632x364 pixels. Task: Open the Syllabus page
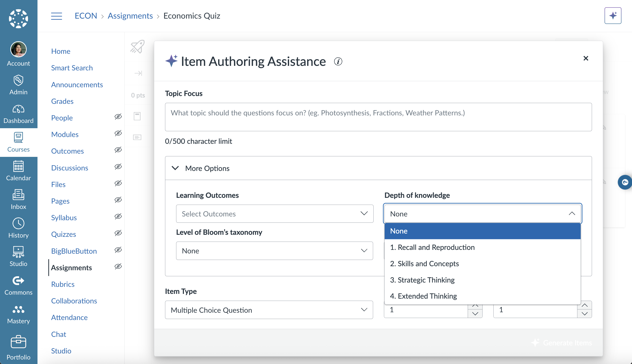tap(64, 217)
